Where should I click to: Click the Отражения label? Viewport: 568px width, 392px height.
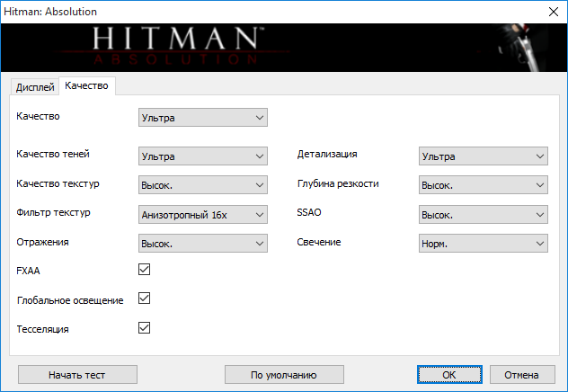tap(42, 242)
